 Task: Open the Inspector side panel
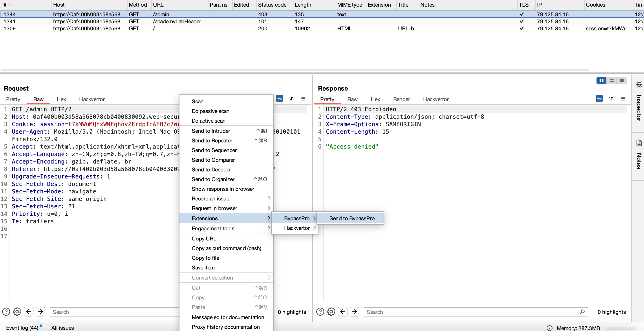click(639, 102)
